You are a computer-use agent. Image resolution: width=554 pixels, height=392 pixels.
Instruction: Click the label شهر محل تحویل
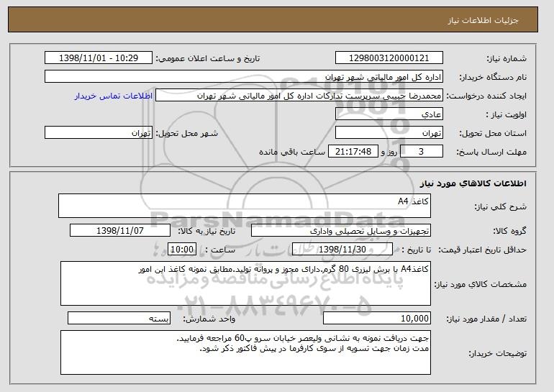[x=187, y=133]
